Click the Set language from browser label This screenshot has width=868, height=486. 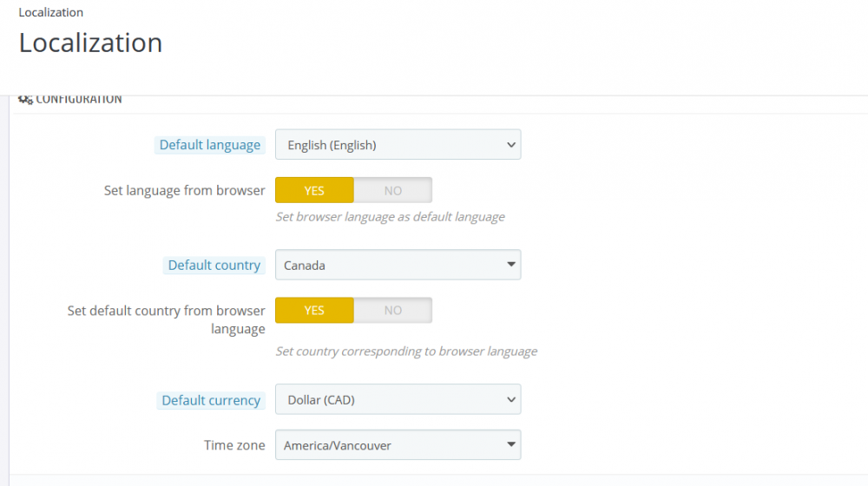[184, 190]
